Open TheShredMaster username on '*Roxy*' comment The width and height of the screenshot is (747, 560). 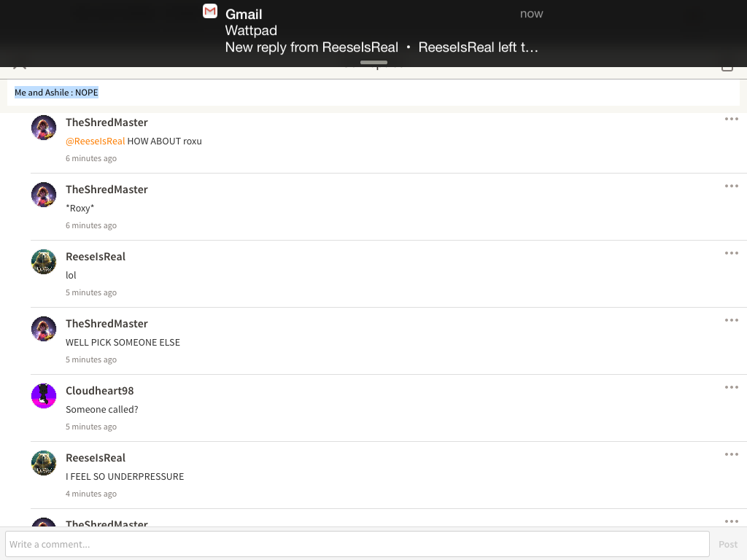pos(107,190)
